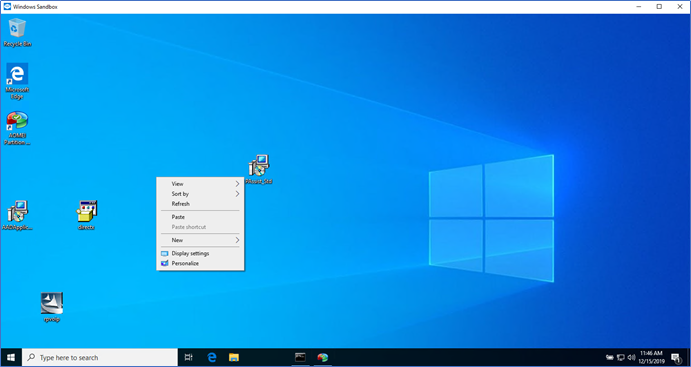Minimize the Windows Sandbox window
The width and height of the screenshot is (691, 367).
639,7
